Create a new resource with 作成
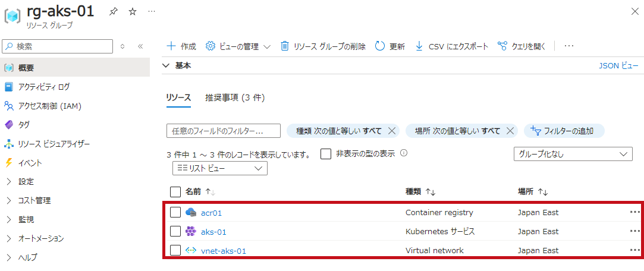Viewport: 644px width, 271px height. 181,46
